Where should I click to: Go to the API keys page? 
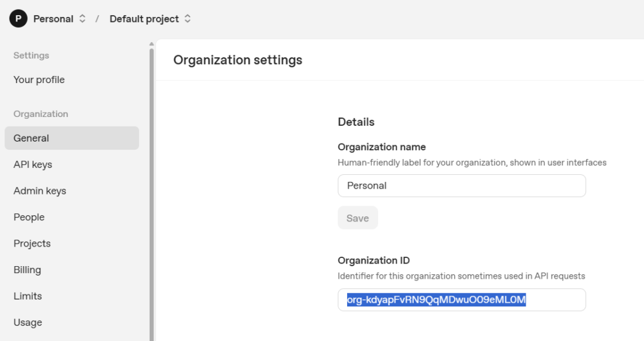click(33, 165)
